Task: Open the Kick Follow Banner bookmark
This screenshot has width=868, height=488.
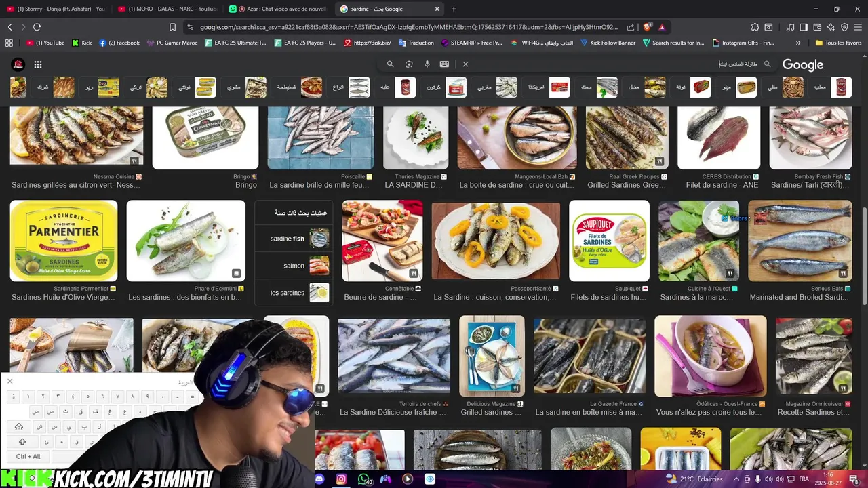Action: tap(607, 43)
